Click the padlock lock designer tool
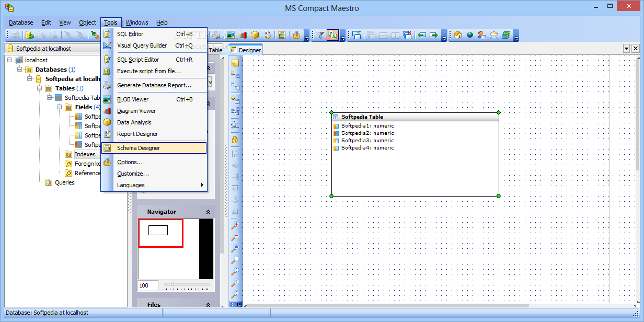This screenshot has height=322, width=644. click(235, 140)
